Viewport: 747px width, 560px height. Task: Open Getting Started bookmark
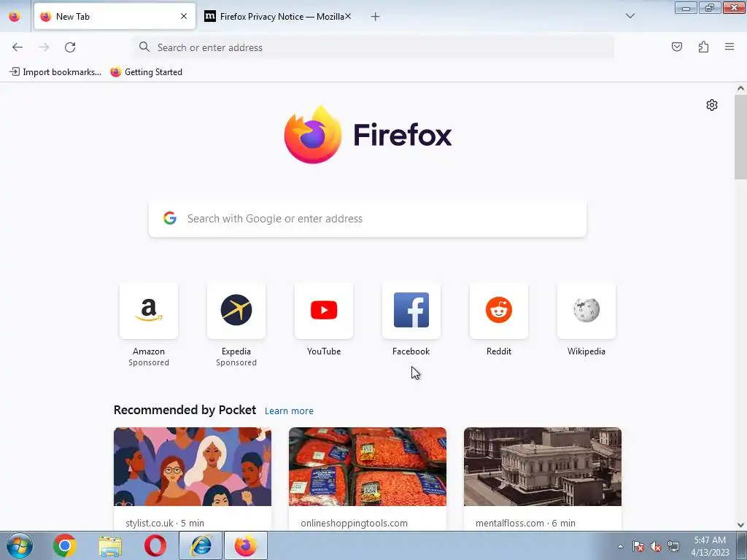tap(146, 72)
